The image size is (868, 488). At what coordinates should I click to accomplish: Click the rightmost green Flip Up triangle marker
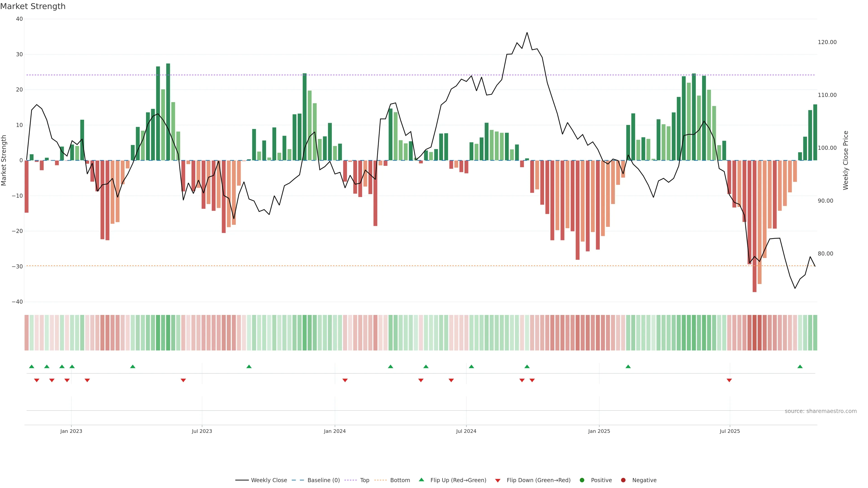click(x=800, y=366)
